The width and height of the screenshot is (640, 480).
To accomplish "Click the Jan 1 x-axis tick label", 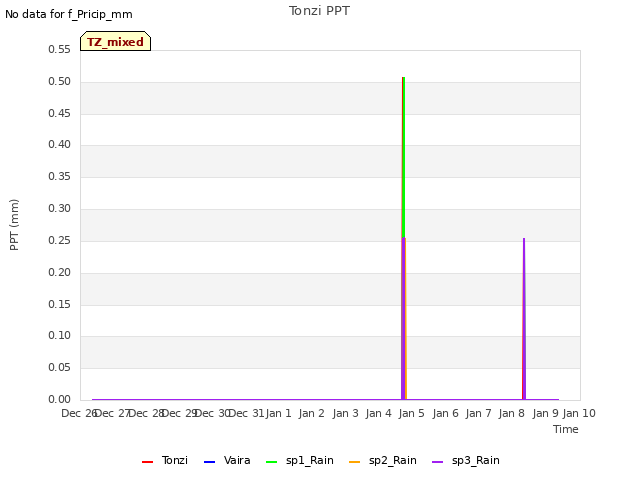I will 278,413.
